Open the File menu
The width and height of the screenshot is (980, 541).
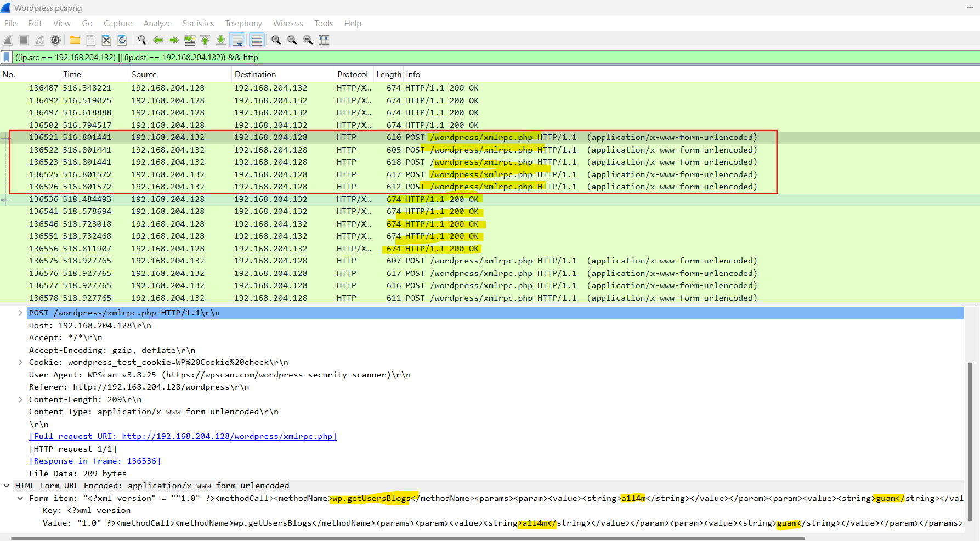[10, 24]
